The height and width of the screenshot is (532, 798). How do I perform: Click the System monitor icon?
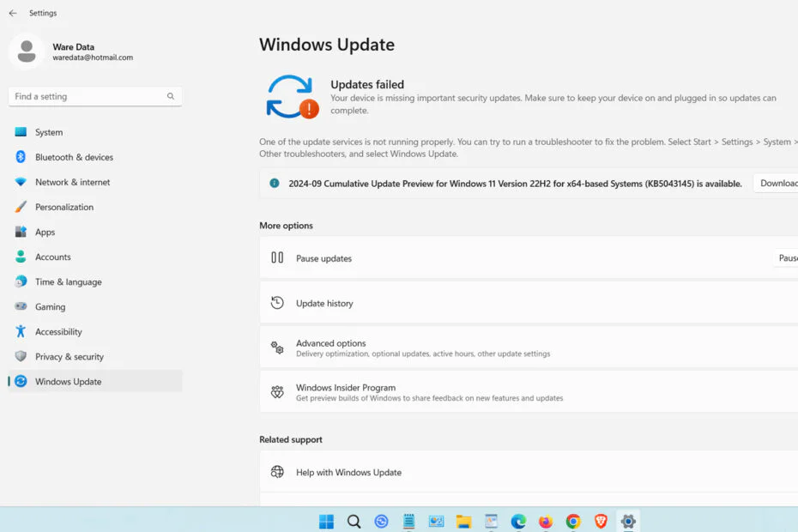tap(21, 132)
